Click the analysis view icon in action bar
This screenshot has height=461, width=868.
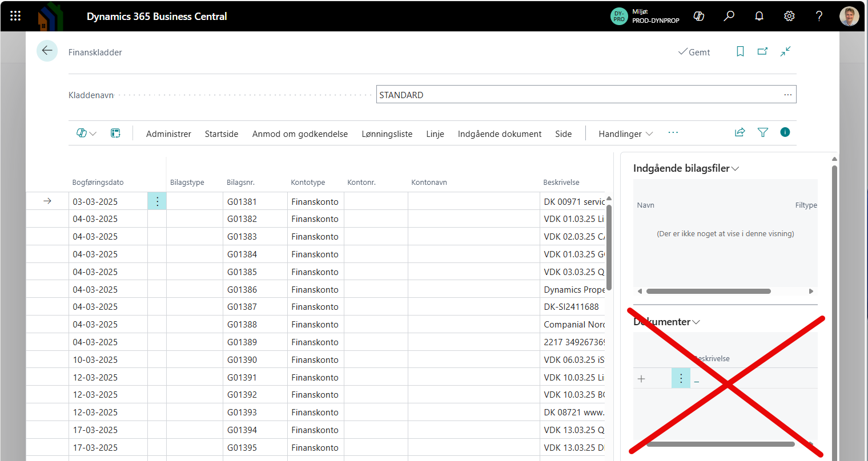[115, 133]
